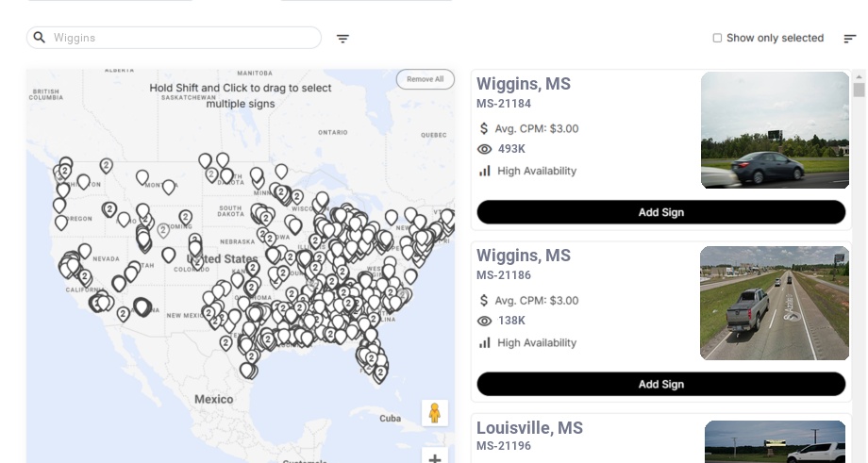Open the Louisville MS-21196 photo thumbnail
This screenshot has width=868, height=463.
775,441
